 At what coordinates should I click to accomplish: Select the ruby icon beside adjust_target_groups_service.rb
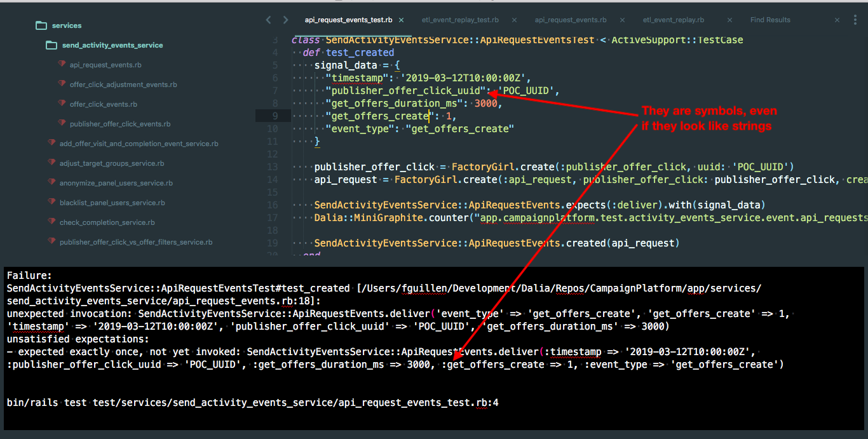click(x=51, y=163)
